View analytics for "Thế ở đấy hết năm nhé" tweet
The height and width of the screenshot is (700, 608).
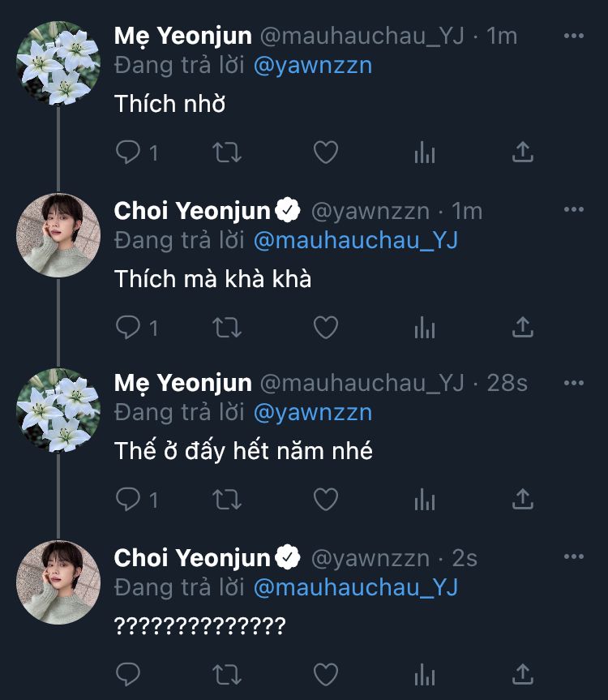point(425,500)
